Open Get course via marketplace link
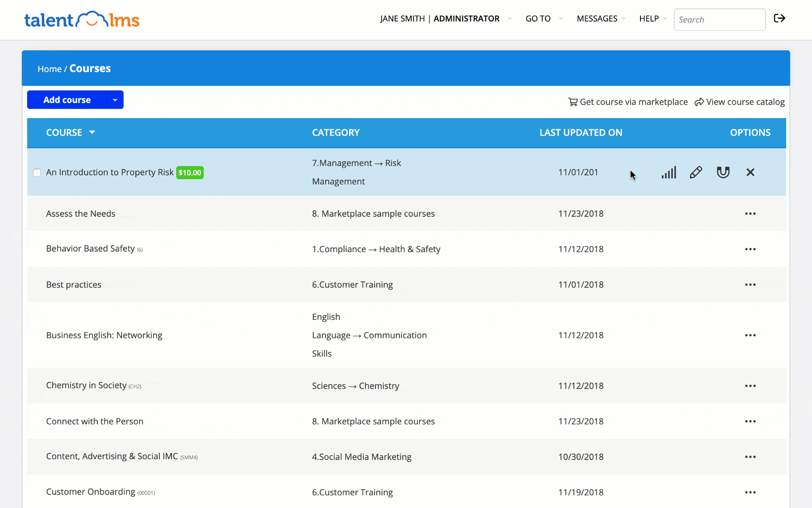 628,102
